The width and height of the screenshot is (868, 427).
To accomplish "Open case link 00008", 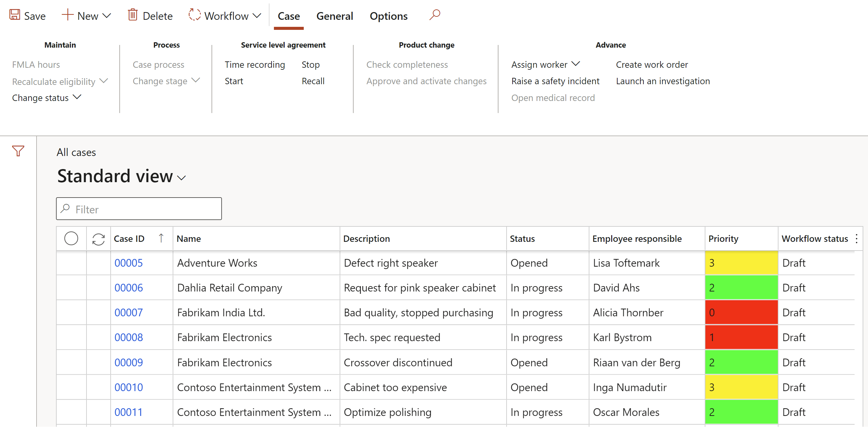I will pos(129,337).
